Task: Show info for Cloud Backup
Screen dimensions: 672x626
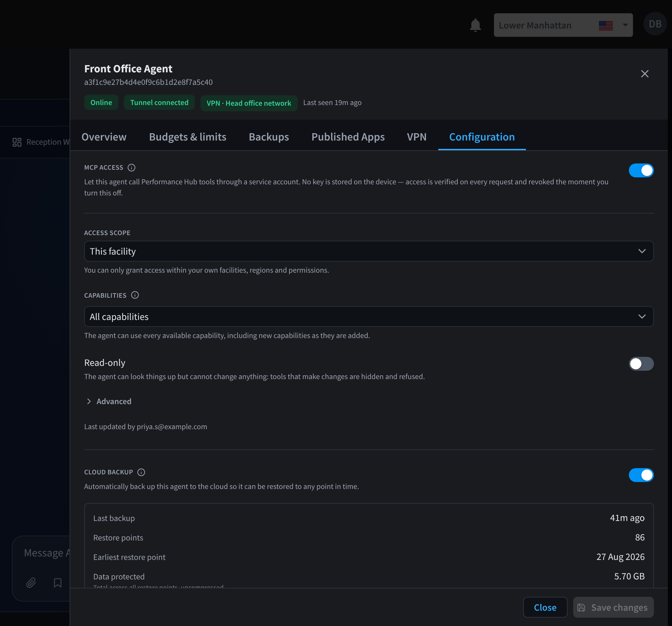Action: coord(141,472)
